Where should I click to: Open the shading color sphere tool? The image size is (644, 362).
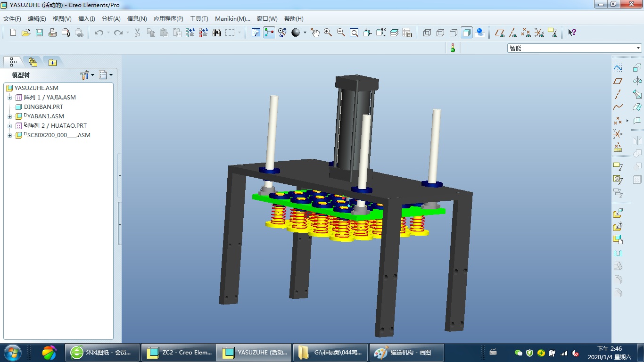pos(296,33)
